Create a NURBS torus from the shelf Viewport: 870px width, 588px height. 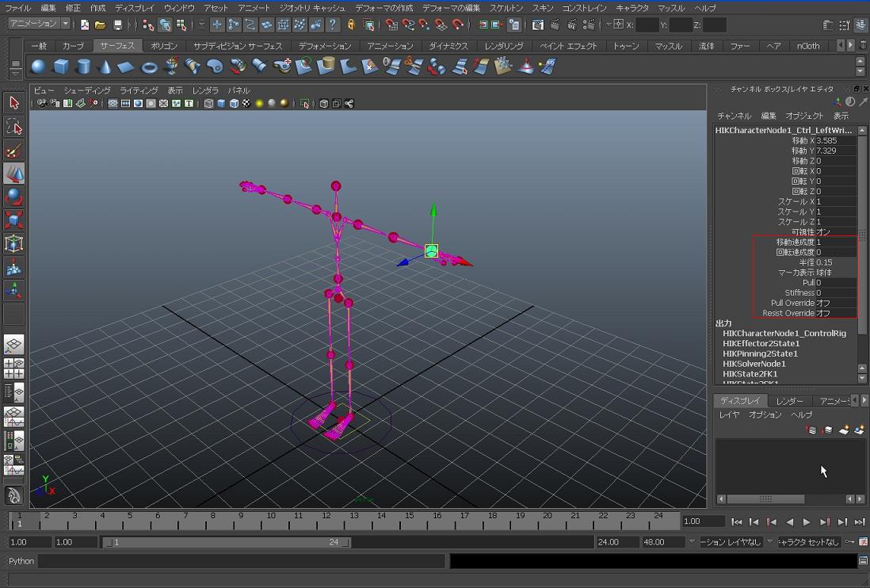pyautogui.click(x=149, y=67)
